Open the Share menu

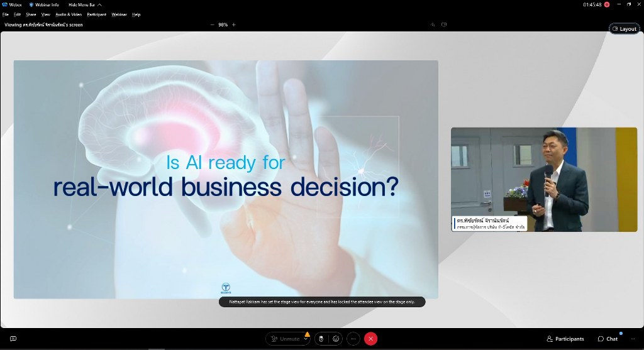point(31,14)
